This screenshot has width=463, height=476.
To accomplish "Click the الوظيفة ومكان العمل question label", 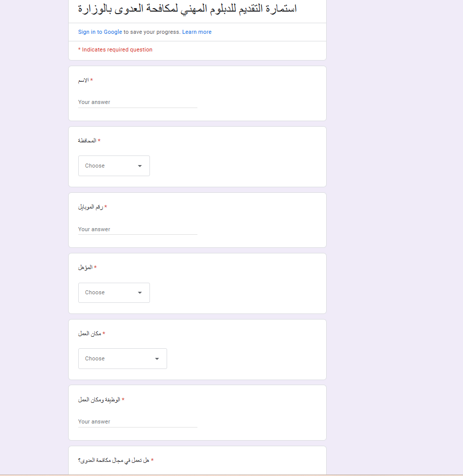I will click(x=99, y=400).
